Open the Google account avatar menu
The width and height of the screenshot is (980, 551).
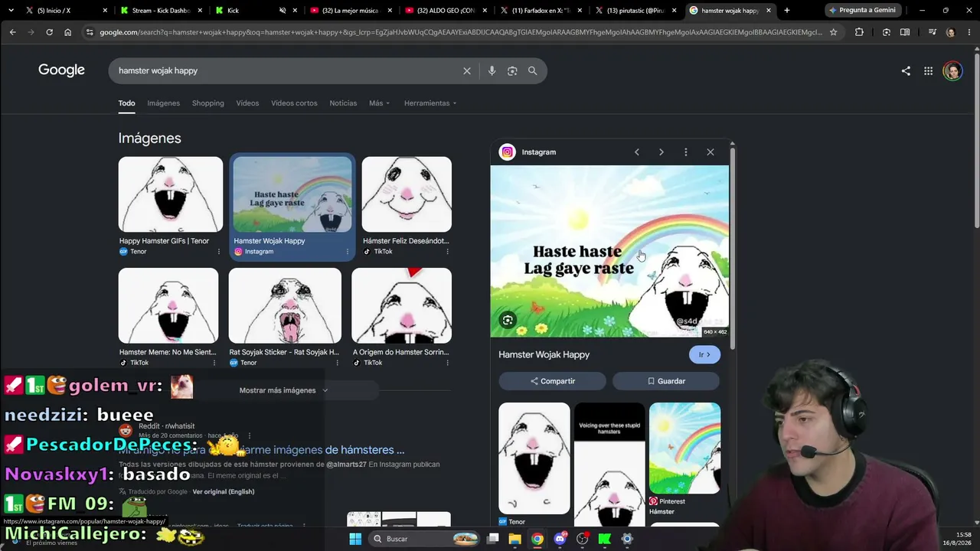tap(952, 71)
